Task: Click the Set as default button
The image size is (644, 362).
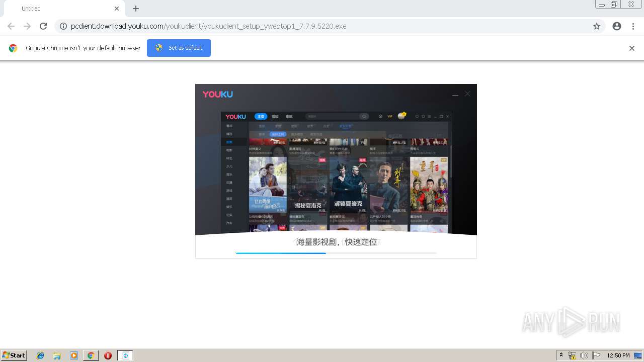Action: pos(179,48)
